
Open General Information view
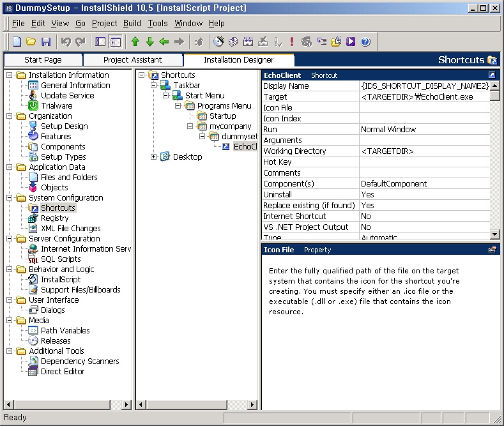(x=75, y=86)
